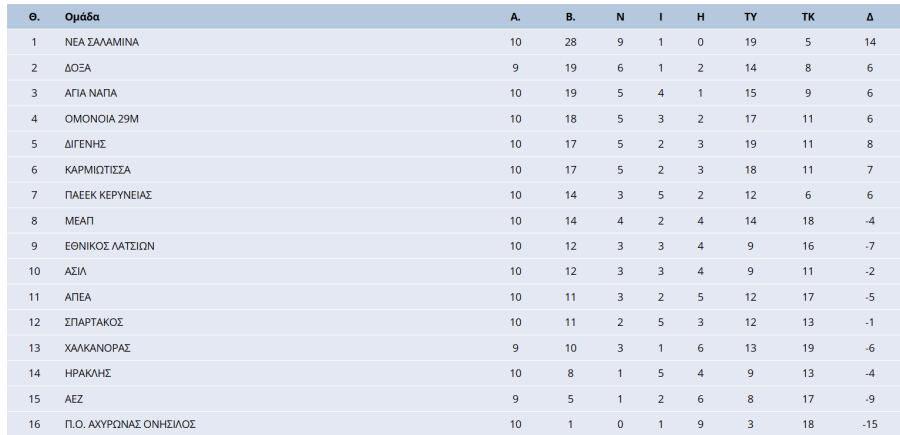Screen dimensions: 900x435
Task: Click the ΜΕΑΠ team name
Action: click(79, 221)
